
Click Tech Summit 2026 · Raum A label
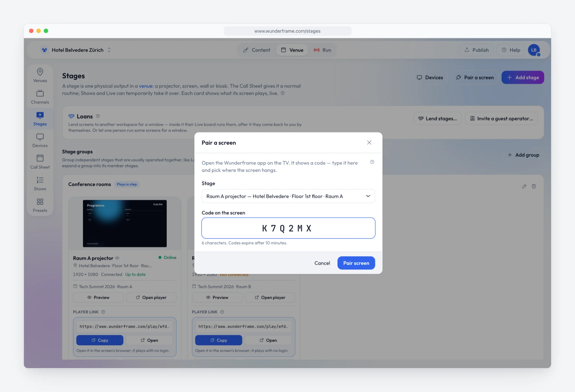[x=106, y=287]
